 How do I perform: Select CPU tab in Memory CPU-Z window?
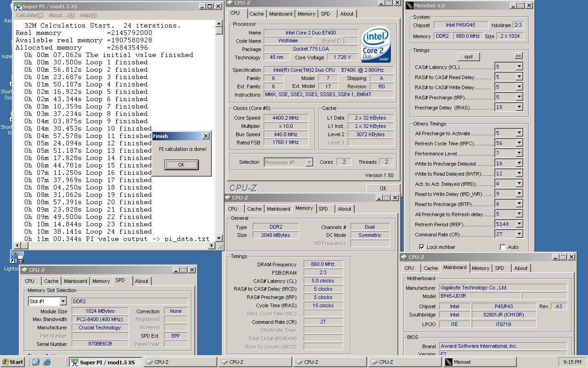pyautogui.click(x=233, y=209)
